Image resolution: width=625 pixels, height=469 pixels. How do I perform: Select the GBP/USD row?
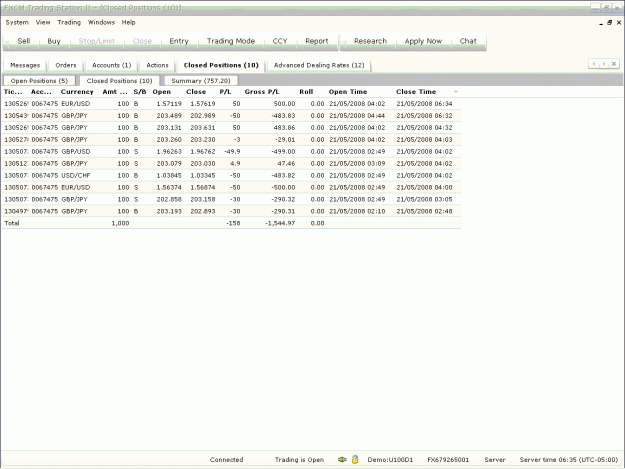click(x=231, y=151)
